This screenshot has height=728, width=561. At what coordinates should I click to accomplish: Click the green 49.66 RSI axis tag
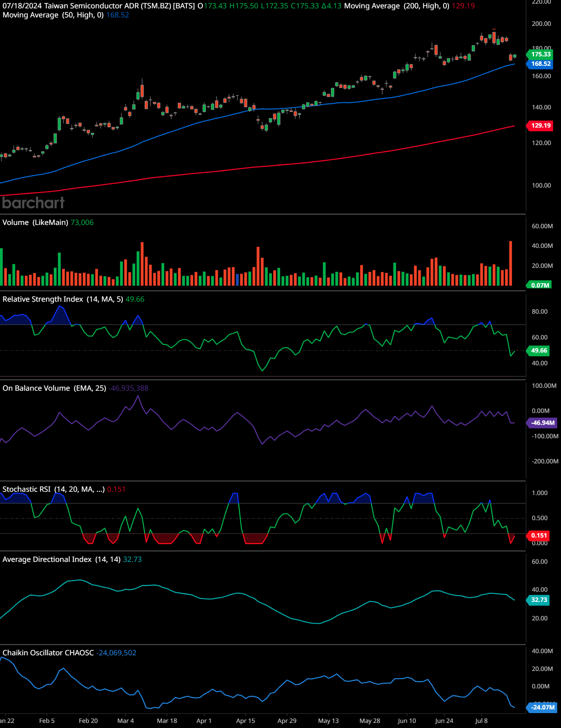[538, 350]
